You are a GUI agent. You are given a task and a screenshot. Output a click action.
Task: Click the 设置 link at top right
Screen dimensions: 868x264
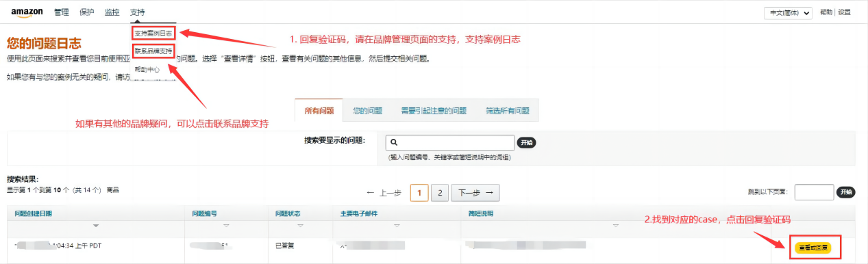[x=844, y=12]
